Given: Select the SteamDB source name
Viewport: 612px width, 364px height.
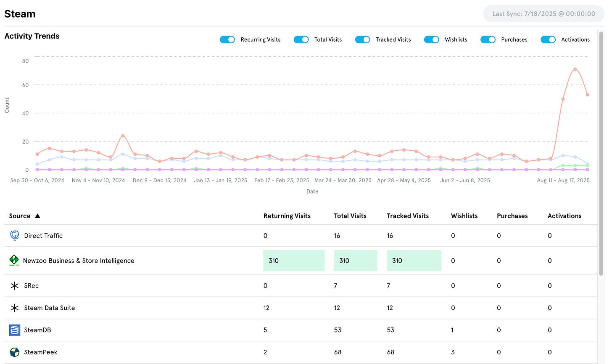Looking at the screenshot, I should [x=37, y=330].
